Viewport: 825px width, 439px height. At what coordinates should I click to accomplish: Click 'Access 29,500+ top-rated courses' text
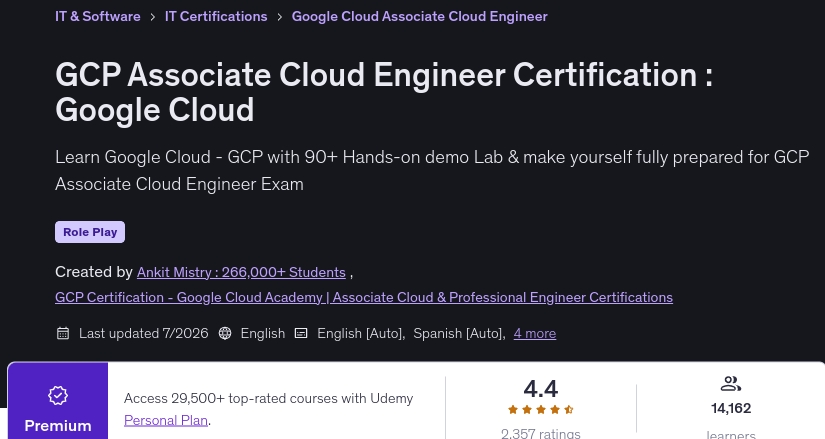point(268,398)
